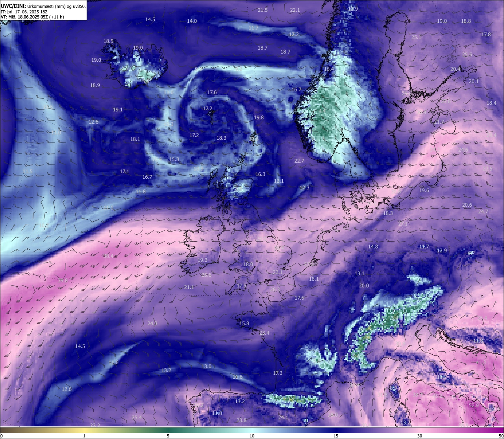Click the map value 19.8
The height and width of the screenshot is (439, 504).
click(x=259, y=118)
